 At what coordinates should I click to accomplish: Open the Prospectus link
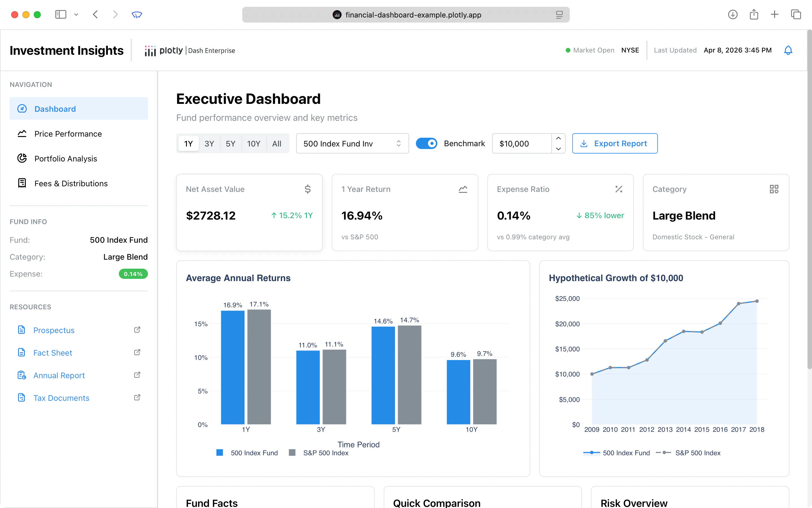54,330
